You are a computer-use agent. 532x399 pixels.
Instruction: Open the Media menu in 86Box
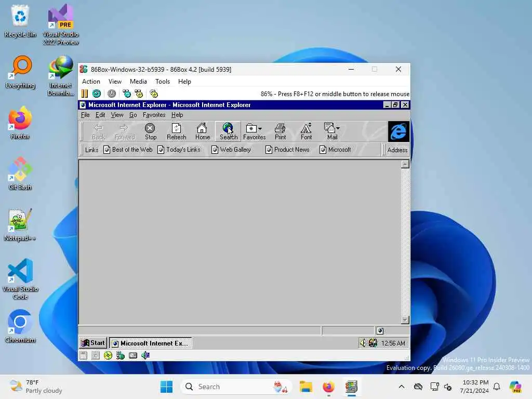[x=138, y=82]
